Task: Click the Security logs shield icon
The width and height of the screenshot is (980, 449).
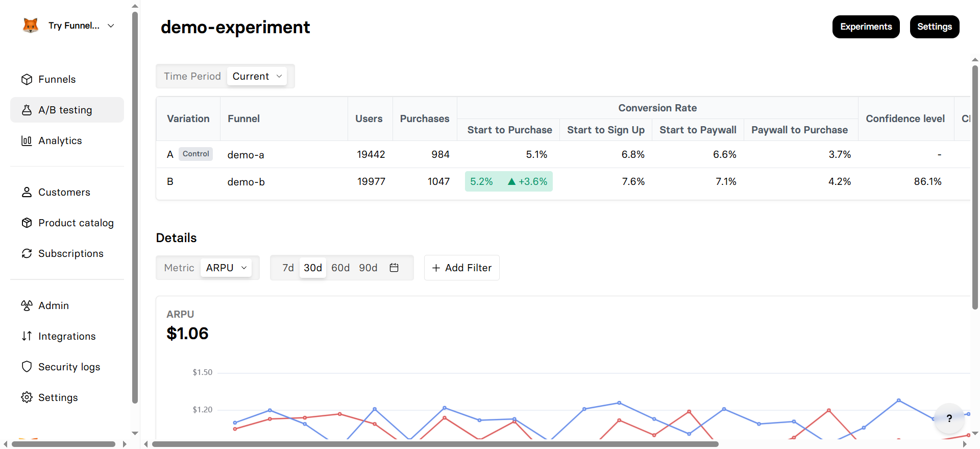Action: [27, 367]
